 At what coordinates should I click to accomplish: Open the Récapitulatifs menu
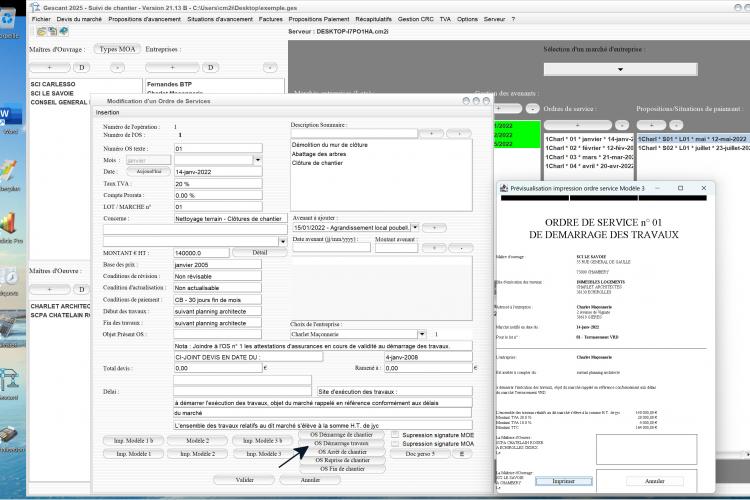coord(373,19)
